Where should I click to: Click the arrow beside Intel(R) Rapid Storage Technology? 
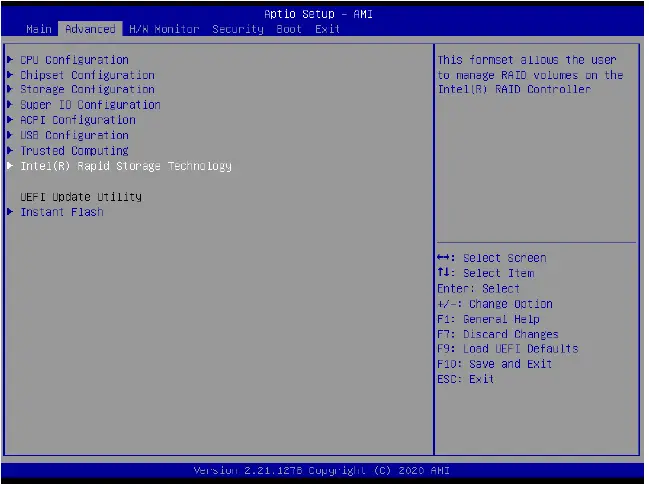coord(10,166)
